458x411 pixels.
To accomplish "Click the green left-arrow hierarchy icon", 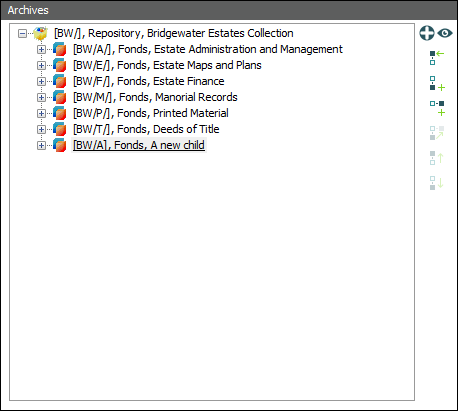I will coord(437,58).
